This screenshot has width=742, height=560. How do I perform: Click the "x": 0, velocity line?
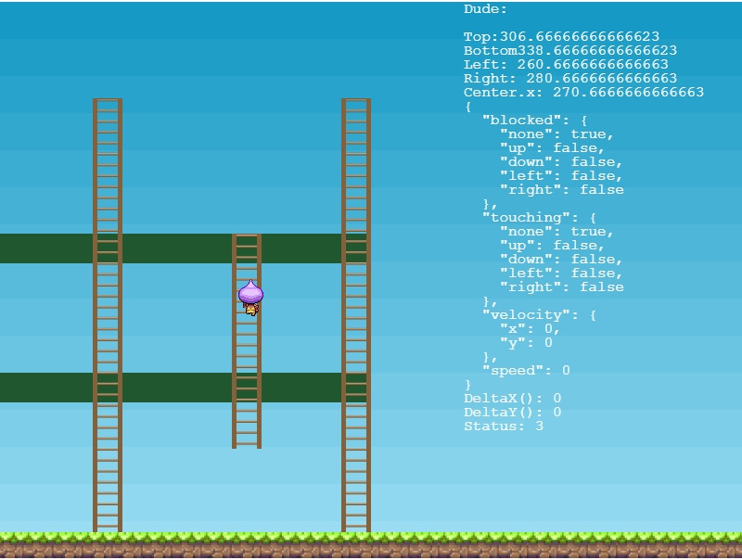[531, 328]
